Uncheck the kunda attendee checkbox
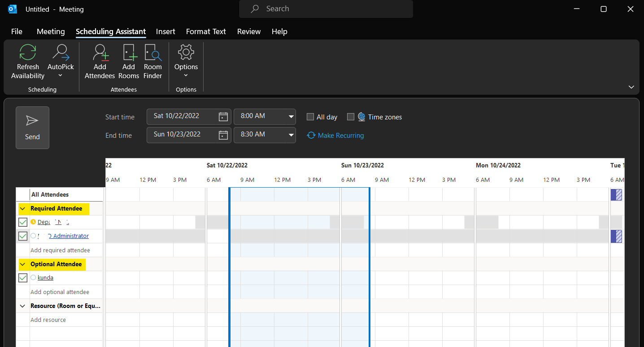644x347 pixels. click(22, 277)
